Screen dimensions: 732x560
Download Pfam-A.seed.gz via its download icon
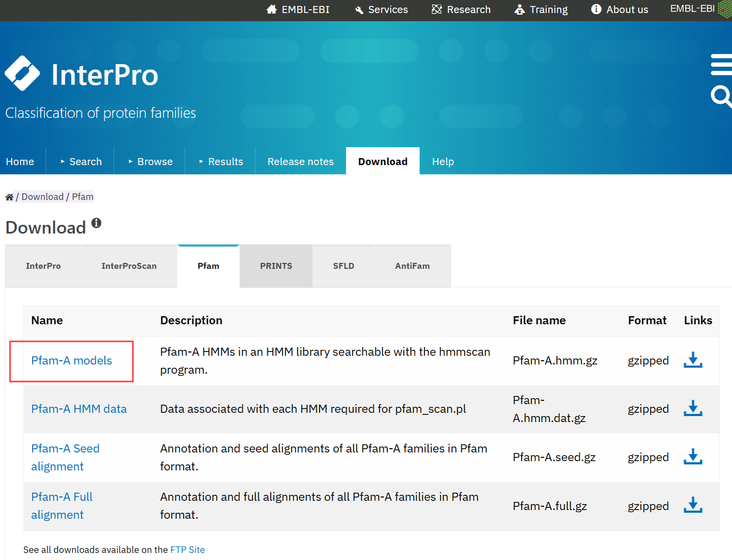click(x=693, y=456)
